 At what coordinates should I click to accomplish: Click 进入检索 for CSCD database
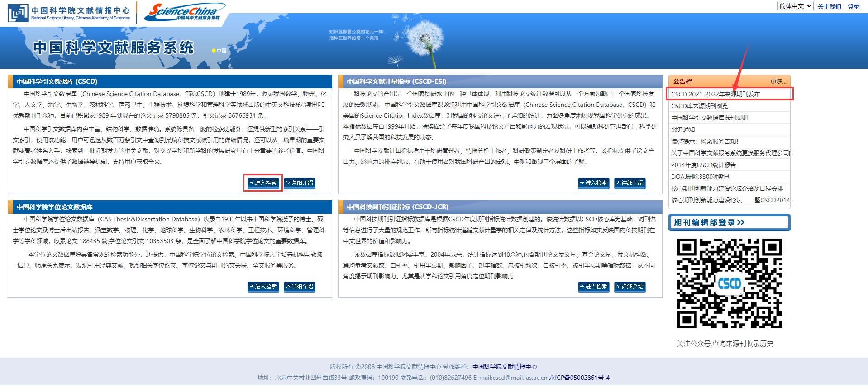tap(263, 183)
